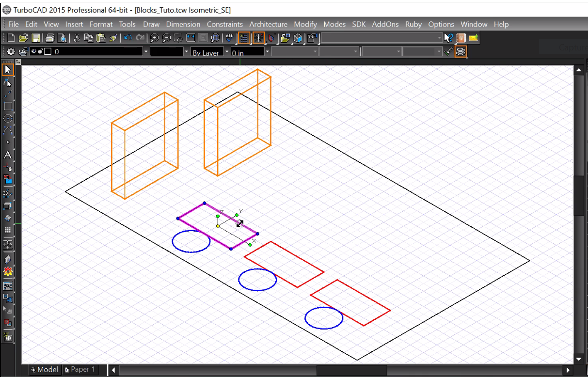Open the Architecture menu

268,24
